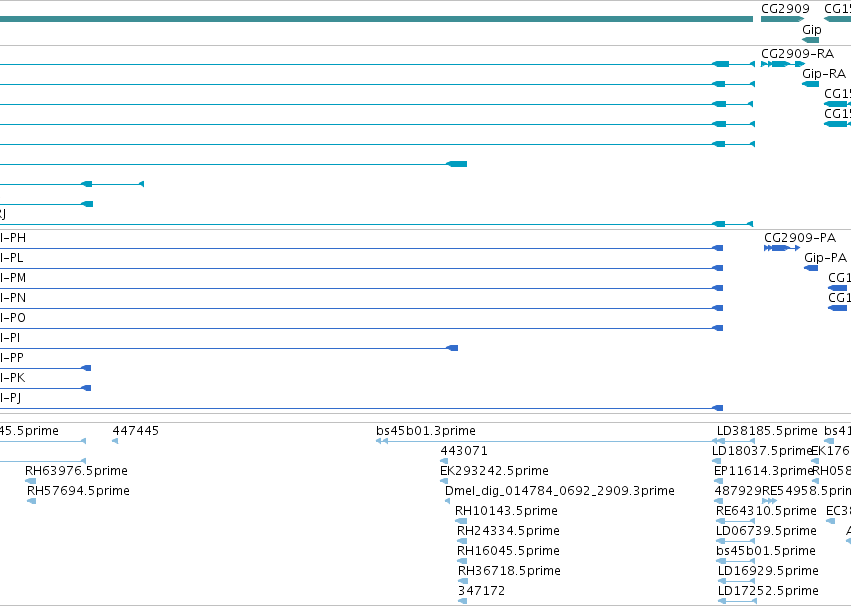Click the RH16045.5prime EST label

[x=508, y=551]
